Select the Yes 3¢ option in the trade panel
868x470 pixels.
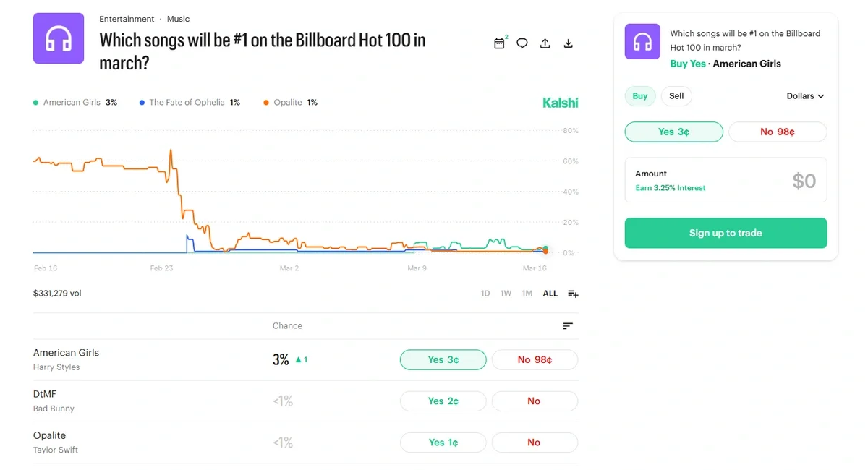[x=673, y=132]
